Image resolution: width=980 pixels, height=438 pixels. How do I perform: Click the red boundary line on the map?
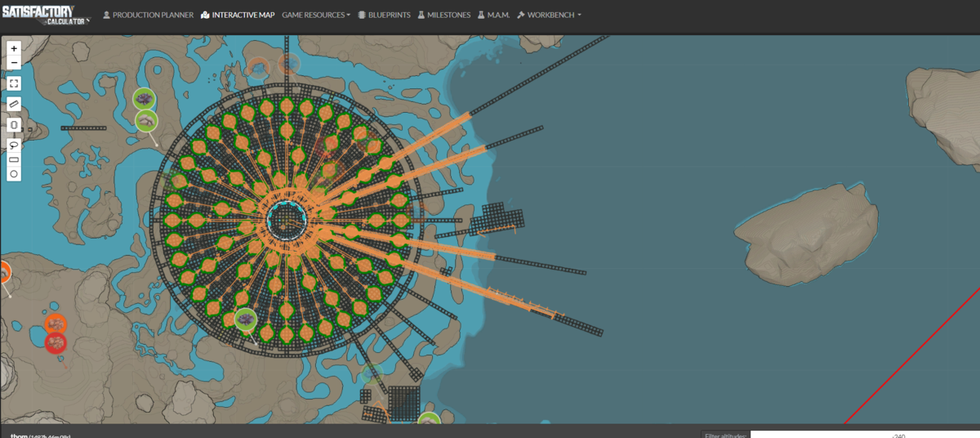[x=913, y=356]
